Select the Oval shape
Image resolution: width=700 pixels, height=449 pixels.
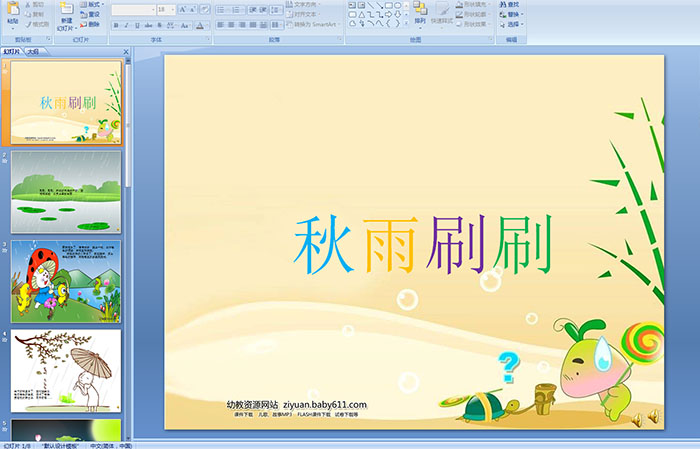[x=397, y=5]
